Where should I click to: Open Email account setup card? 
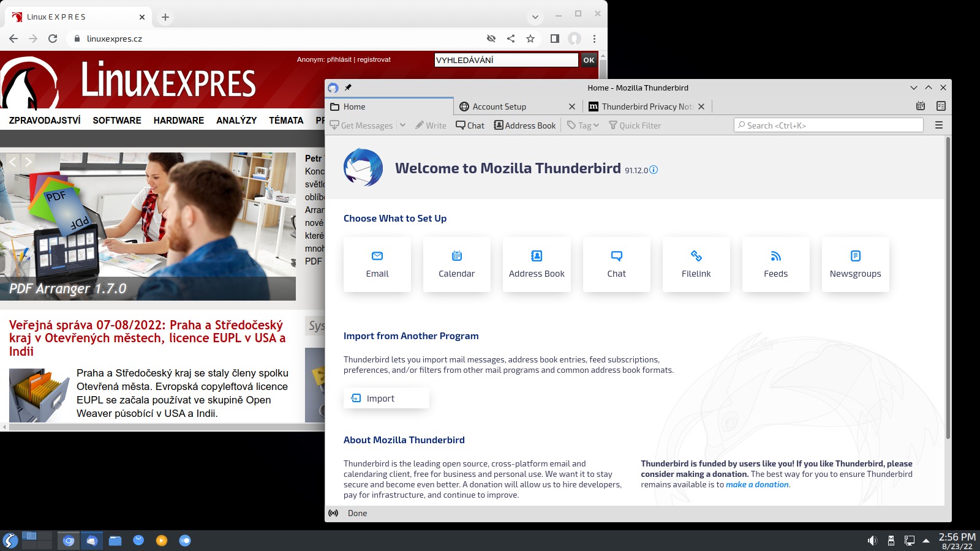click(377, 264)
